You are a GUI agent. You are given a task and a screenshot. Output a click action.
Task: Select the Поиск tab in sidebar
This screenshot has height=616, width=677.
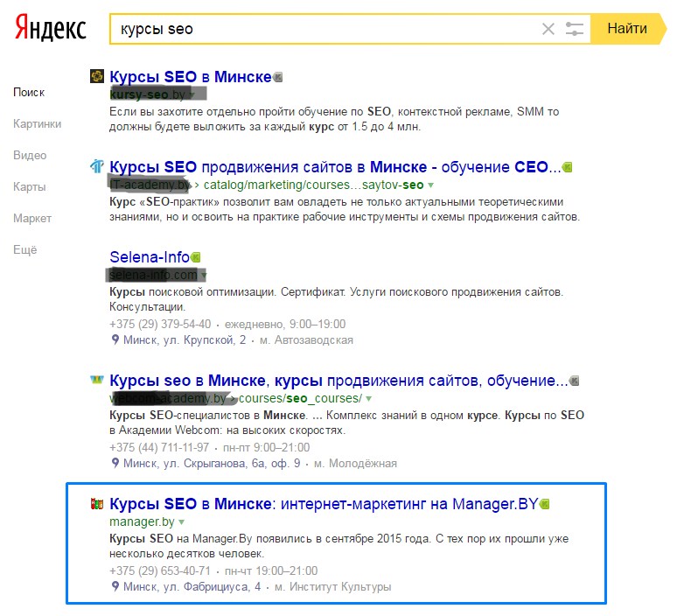(29, 93)
